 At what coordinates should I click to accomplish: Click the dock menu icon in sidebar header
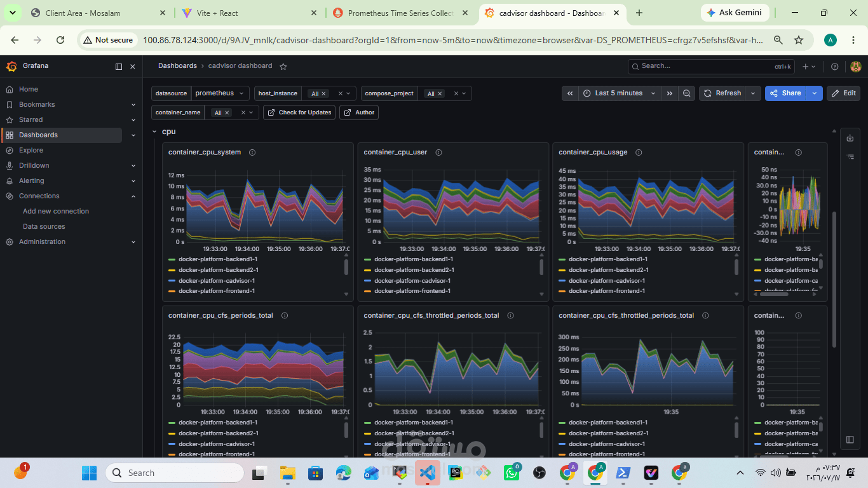[119, 67]
